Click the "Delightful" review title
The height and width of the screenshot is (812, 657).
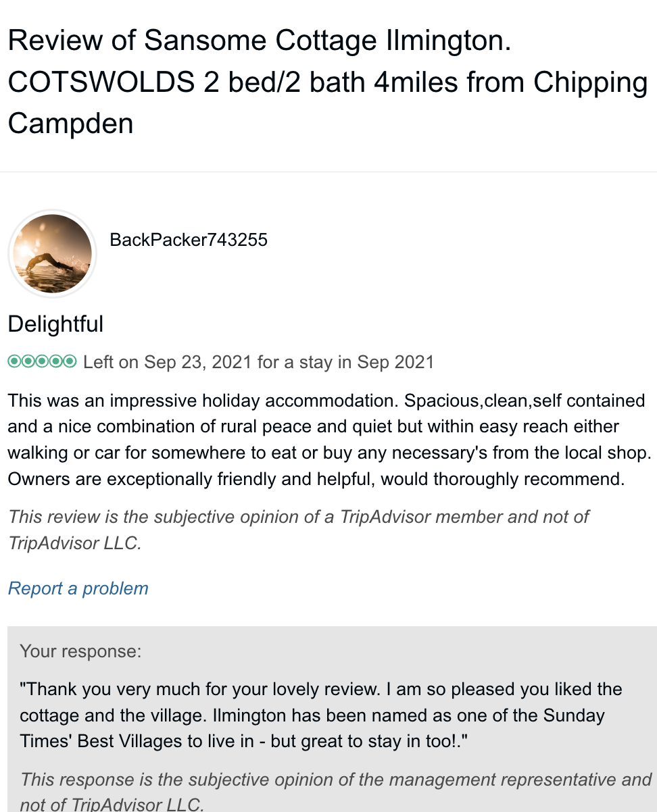point(55,324)
